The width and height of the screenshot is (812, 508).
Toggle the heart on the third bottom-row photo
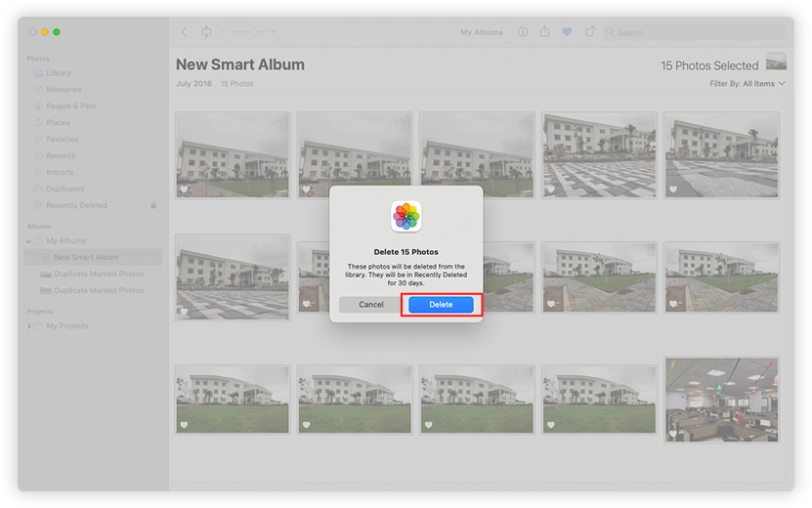pyautogui.click(x=428, y=425)
